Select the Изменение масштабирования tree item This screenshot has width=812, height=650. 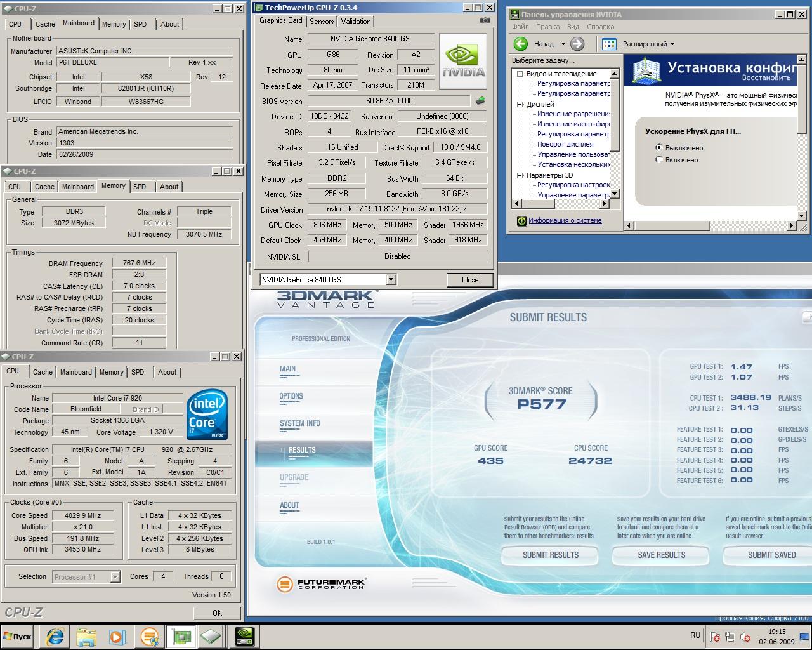(573, 124)
